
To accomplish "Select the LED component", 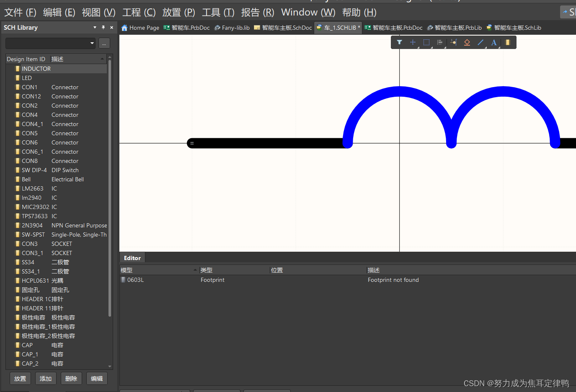I will [57, 78].
